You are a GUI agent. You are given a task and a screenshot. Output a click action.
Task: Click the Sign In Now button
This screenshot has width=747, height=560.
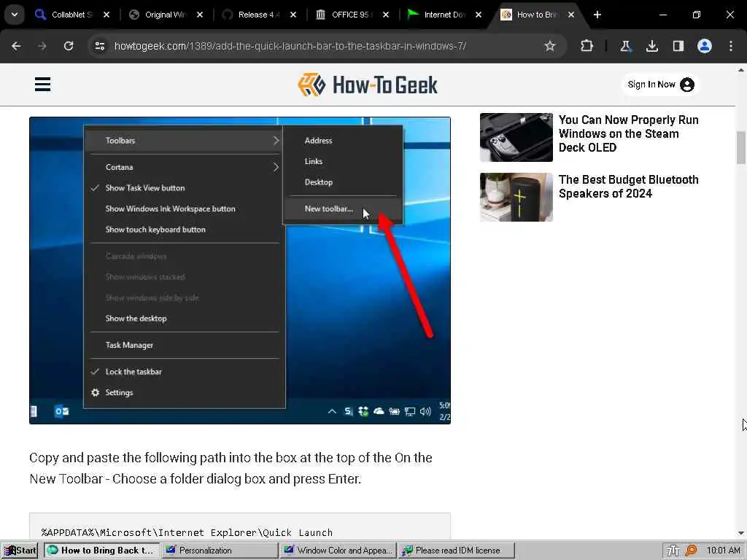click(x=660, y=85)
